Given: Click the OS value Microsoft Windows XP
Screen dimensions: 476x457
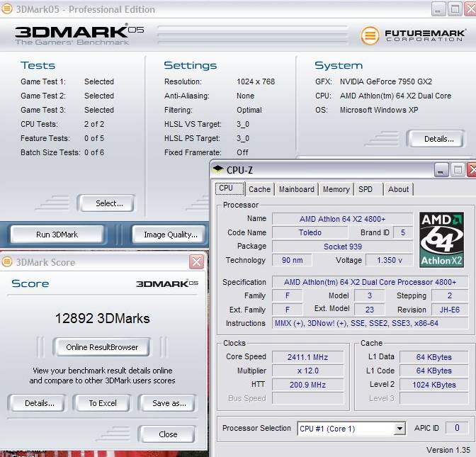Looking at the screenshot, I should click(x=379, y=110).
